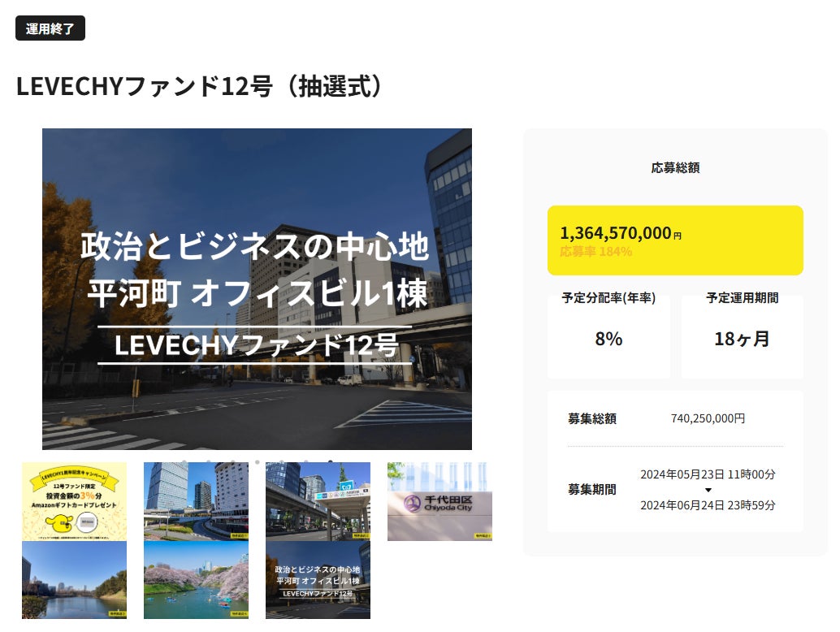
Task: Click the 応募率 184% text
Action: pos(595,251)
